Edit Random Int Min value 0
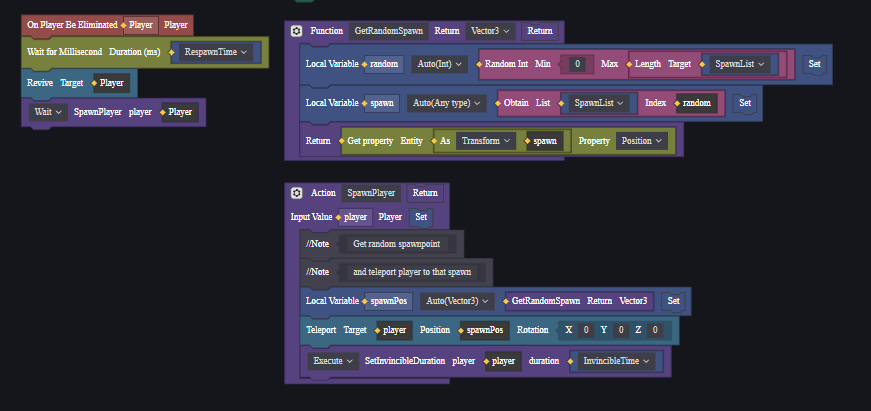871x411 pixels. pos(577,64)
